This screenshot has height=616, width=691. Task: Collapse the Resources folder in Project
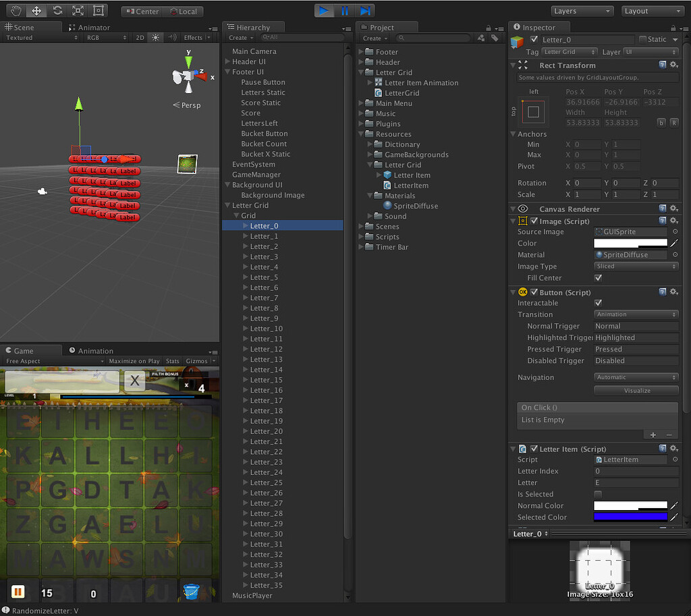[361, 134]
